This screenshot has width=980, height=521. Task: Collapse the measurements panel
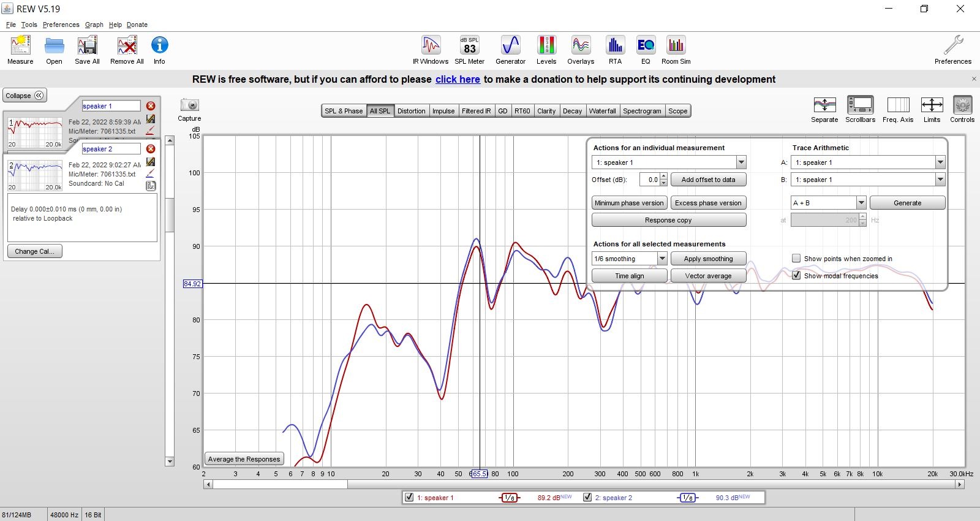[25, 96]
